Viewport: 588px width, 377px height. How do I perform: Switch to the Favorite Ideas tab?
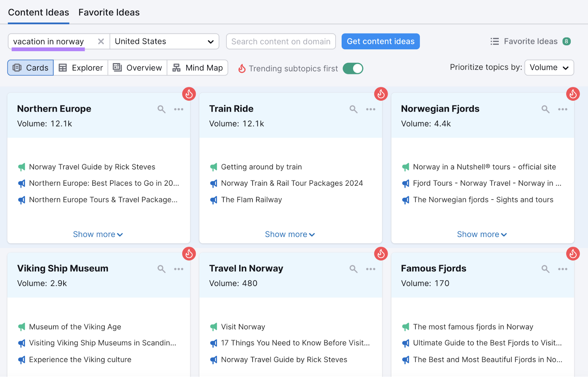pyautogui.click(x=109, y=12)
